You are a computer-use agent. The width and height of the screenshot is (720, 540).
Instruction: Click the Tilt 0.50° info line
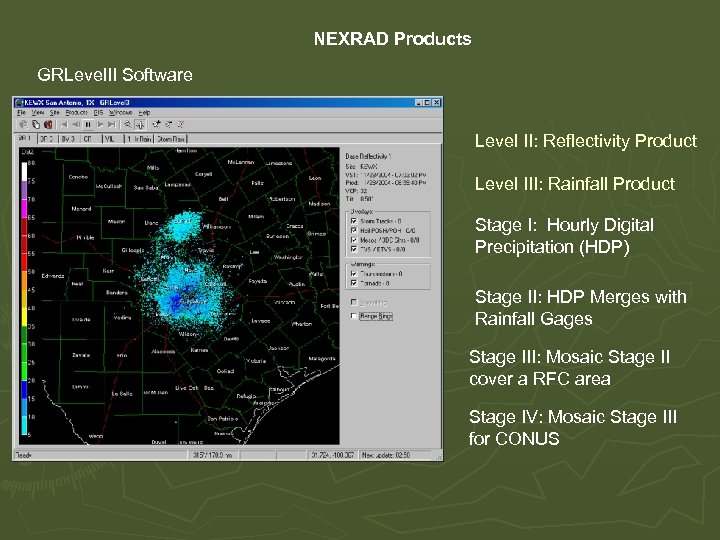click(359, 199)
